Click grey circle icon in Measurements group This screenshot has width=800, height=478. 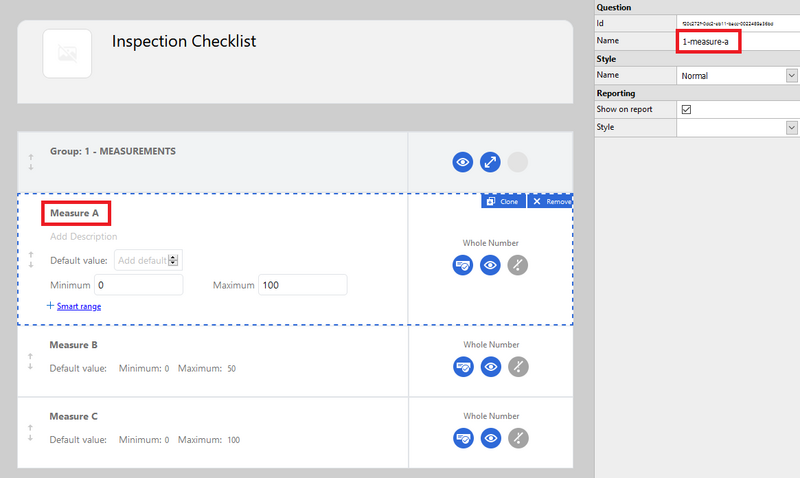point(518,161)
